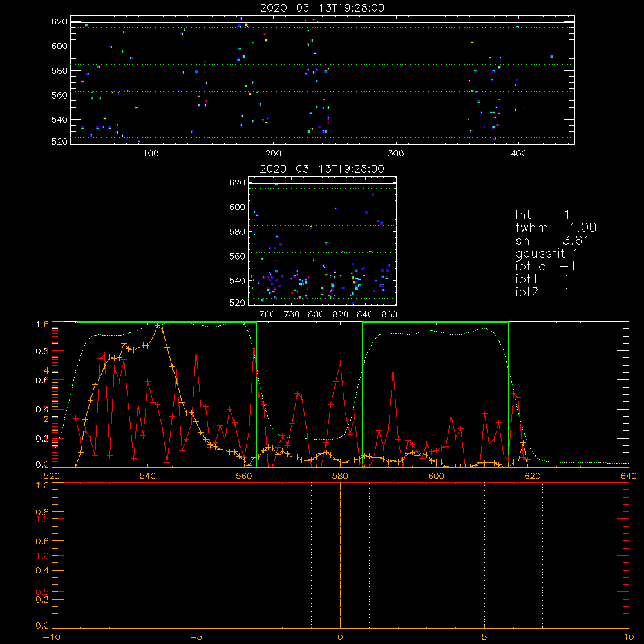Image resolution: width=644 pixels, height=644 pixels.
Task: Click x-axis label 760 on middle plot
Action: [267, 315]
